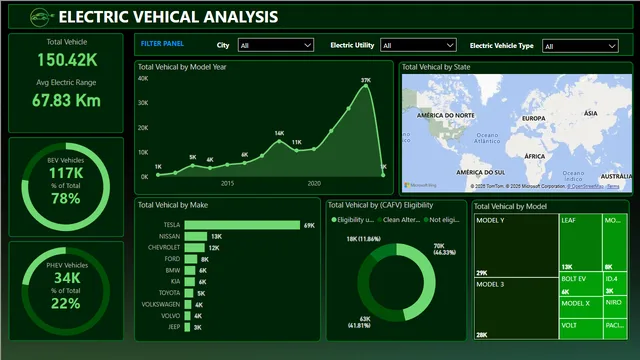
Task: Click the 69K label beside TESLA bar
Action: click(309, 225)
